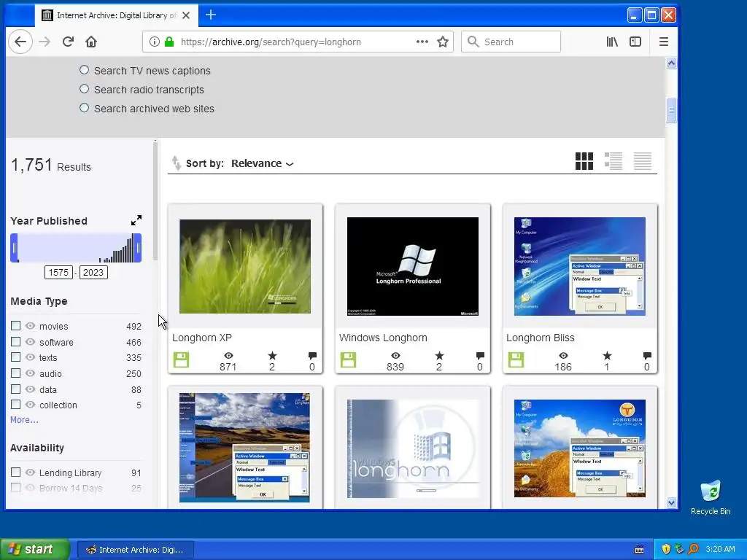Check the audio media type

click(16, 373)
